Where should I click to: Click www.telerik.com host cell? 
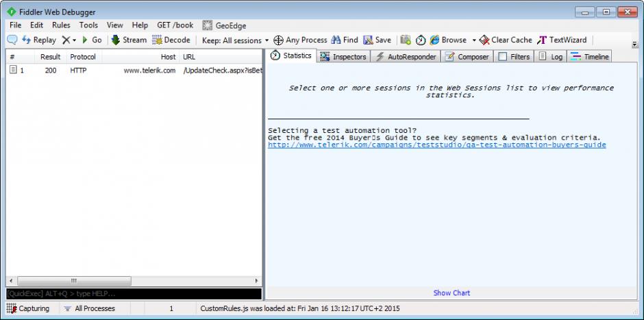(150, 71)
